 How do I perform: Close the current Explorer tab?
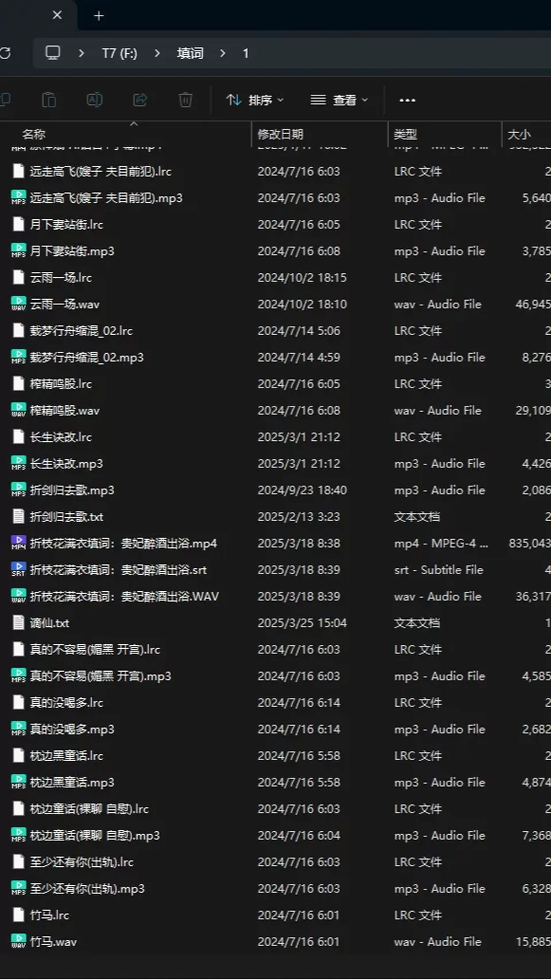[x=57, y=15]
